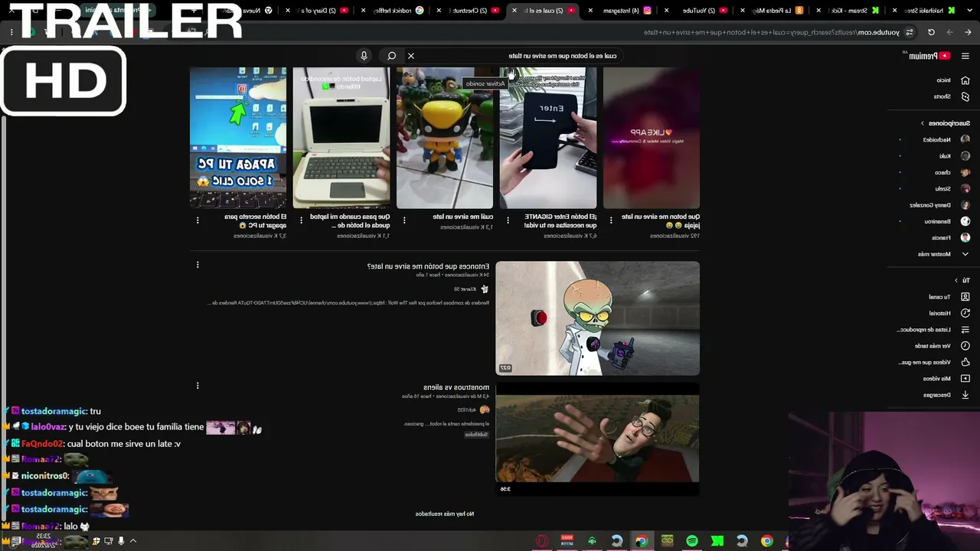Open options menu for 'El botón secreto' short
This screenshot has height=551, width=980.
[x=198, y=220]
